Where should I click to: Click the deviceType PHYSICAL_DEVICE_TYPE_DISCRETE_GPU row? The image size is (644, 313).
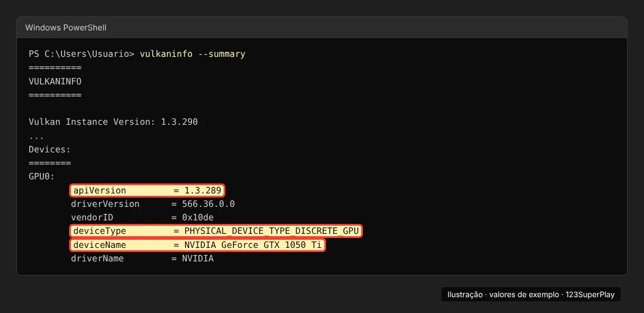coord(216,231)
